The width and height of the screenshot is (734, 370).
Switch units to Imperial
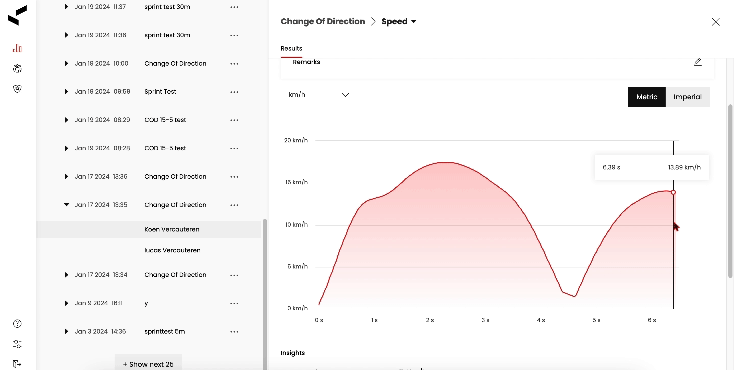point(687,97)
